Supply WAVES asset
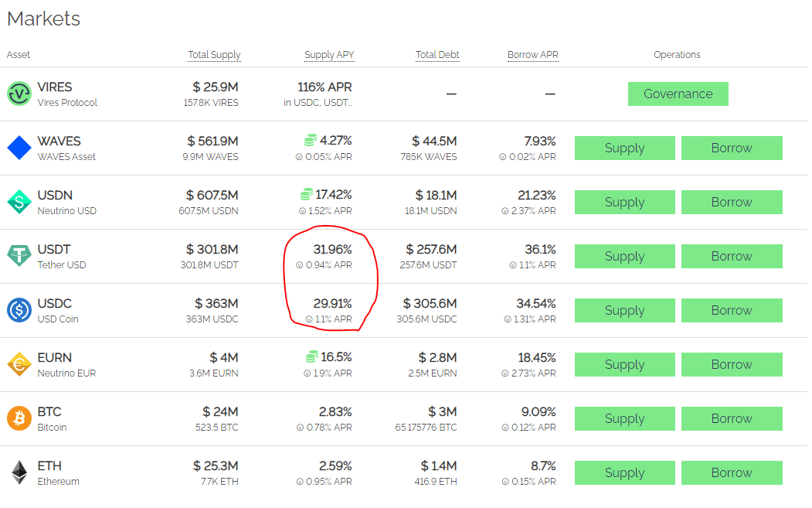This screenshot has width=812, height=508. pyautogui.click(x=624, y=148)
